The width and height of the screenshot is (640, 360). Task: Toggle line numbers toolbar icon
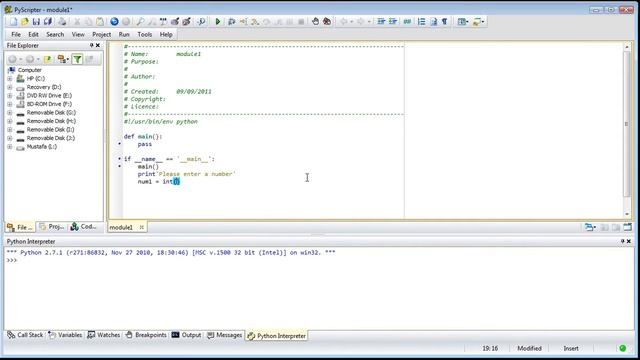(422, 22)
